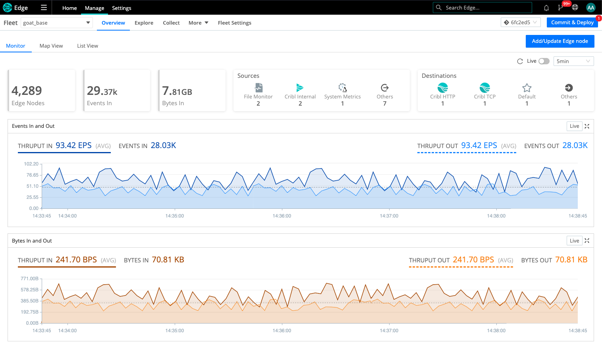Click the File Monitor source icon
Image resolution: width=602 pixels, height=364 pixels.
(259, 88)
